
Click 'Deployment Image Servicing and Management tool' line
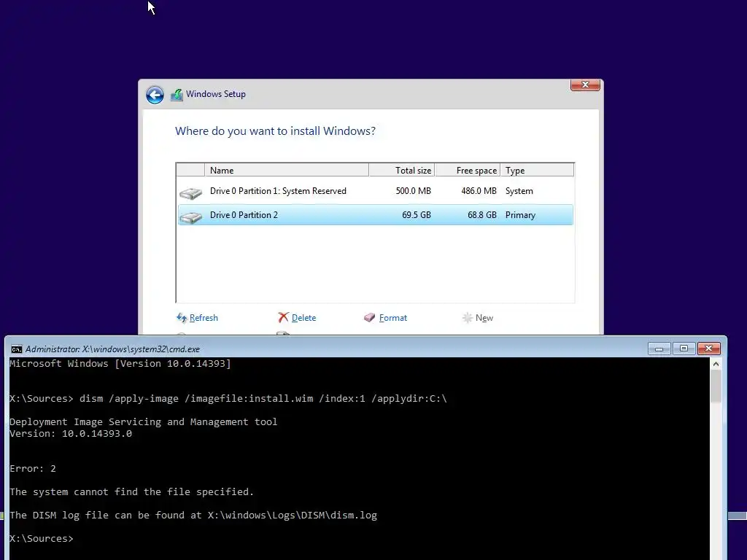[144, 422]
